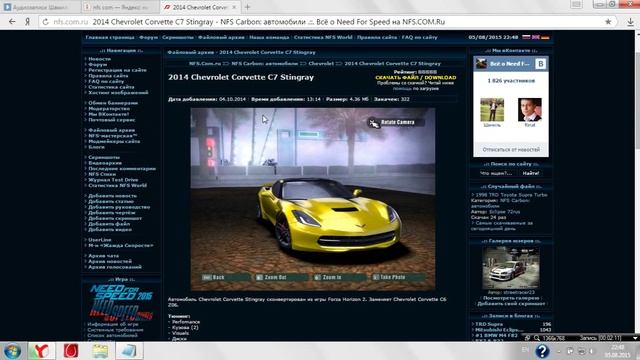This screenshot has height=360, width=640.
Task: Click 'Добавить свой скриншот' link
Action: (511, 304)
